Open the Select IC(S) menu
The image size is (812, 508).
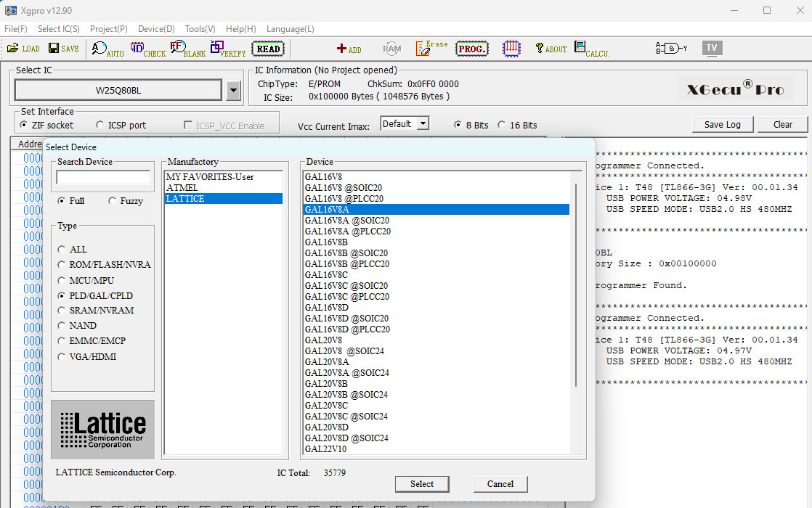59,29
